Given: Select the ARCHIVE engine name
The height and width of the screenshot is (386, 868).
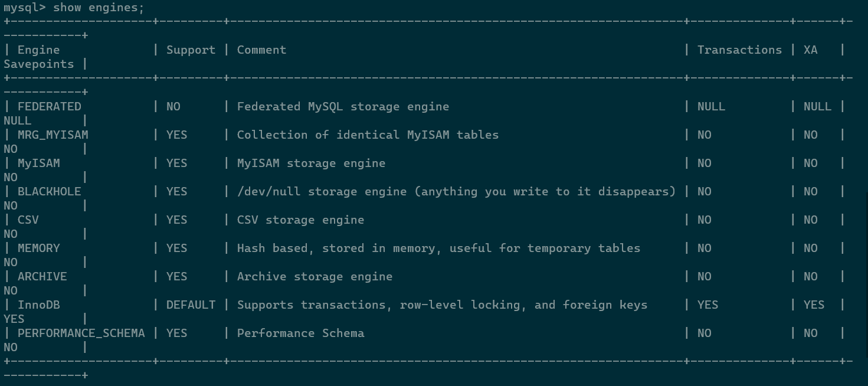Looking at the screenshot, I should [42, 277].
